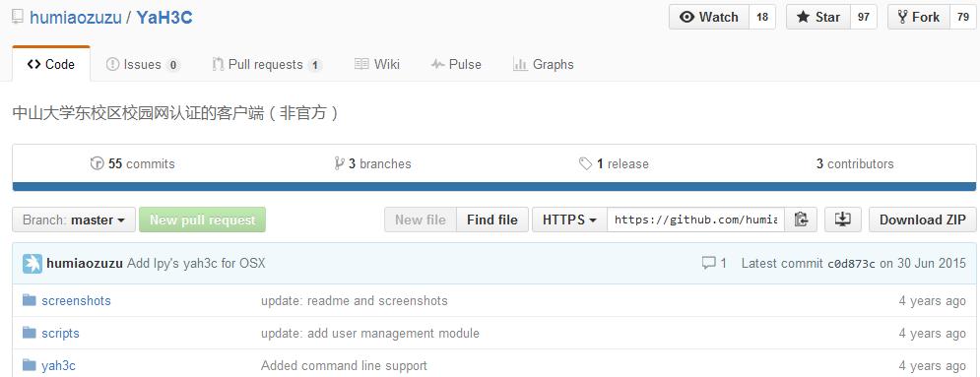Open commit 'update: add user management module'
The width and height of the screenshot is (980, 377).
coord(370,334)
